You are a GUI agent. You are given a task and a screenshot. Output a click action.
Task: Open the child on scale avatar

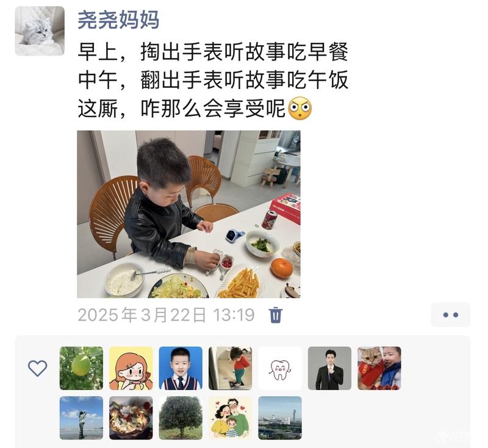point(231,368)
